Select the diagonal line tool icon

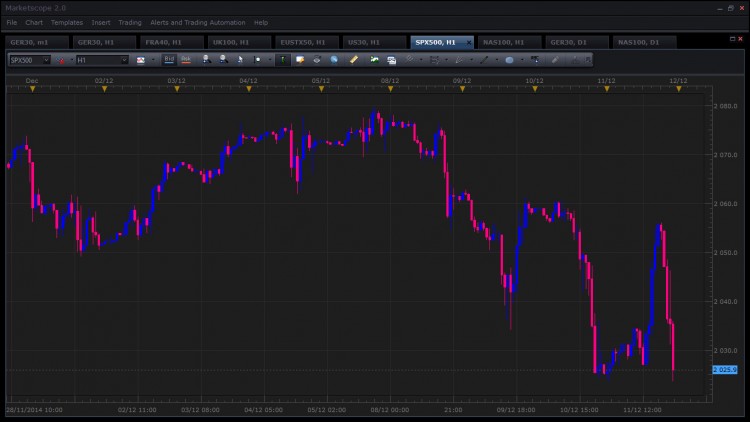tap(484, 60)
